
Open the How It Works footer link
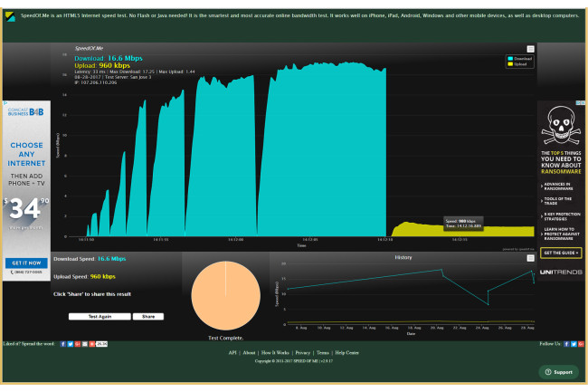click(276, 352)
